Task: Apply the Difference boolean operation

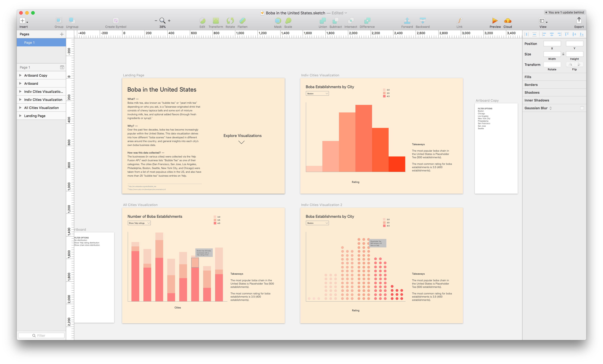Action: (367, 21)
